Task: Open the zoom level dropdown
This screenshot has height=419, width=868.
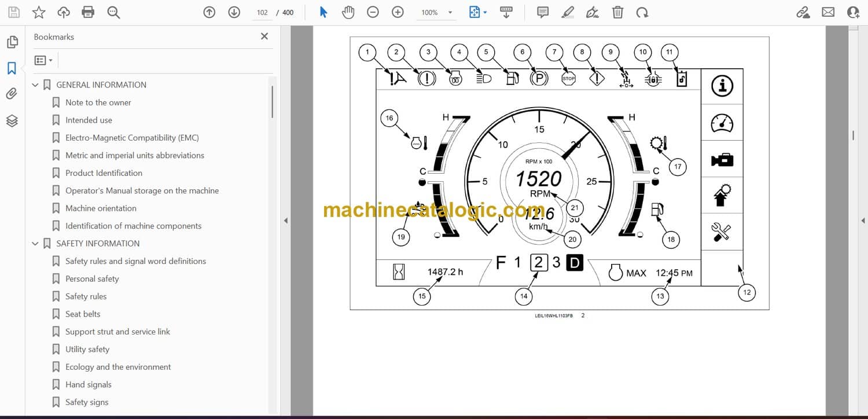Action: [450, 12]
